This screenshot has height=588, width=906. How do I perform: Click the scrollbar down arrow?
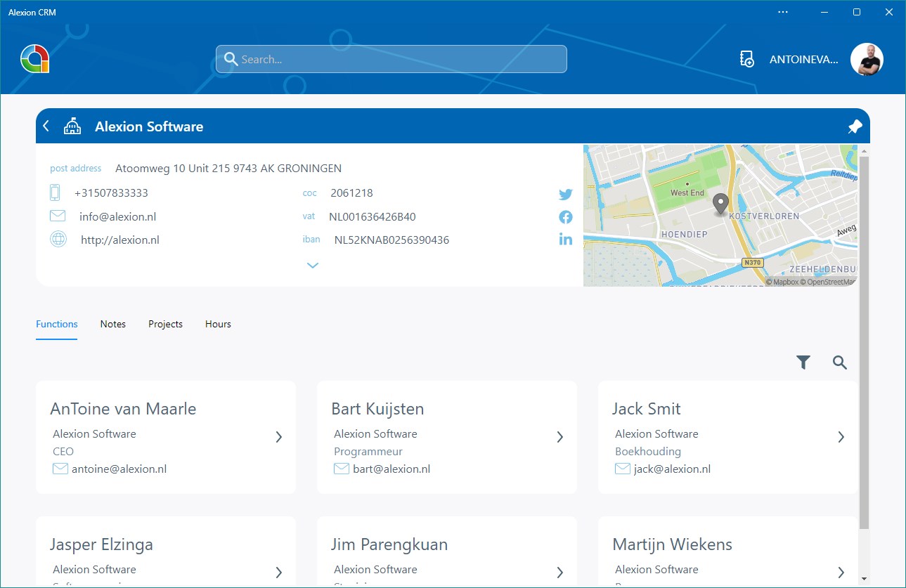coord(864,580)
